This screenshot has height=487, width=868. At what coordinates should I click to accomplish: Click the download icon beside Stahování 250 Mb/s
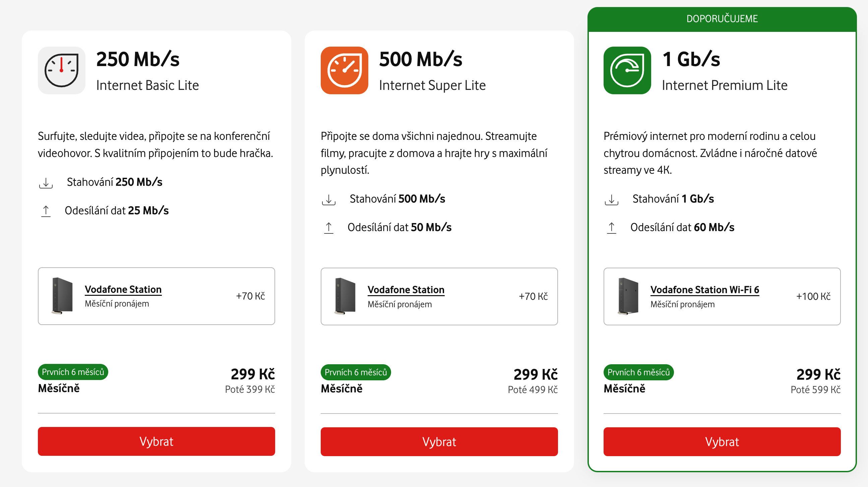click(46, 182)
